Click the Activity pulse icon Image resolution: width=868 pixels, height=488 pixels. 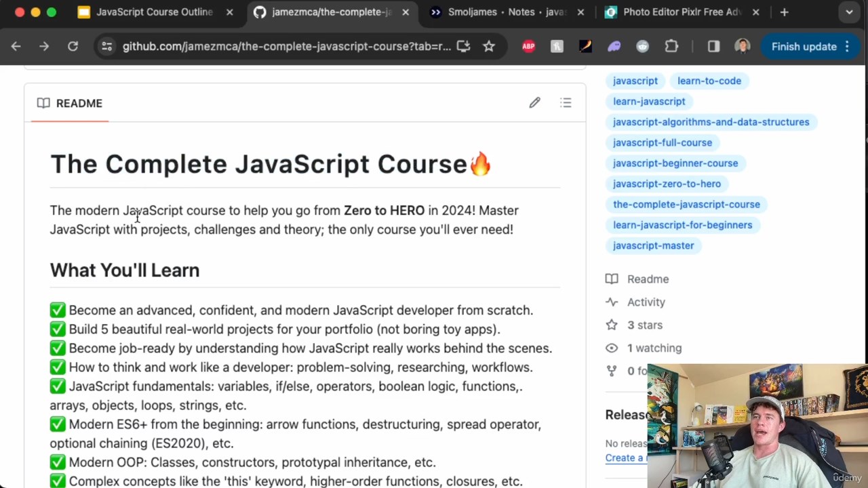click(x=612, y=302)
